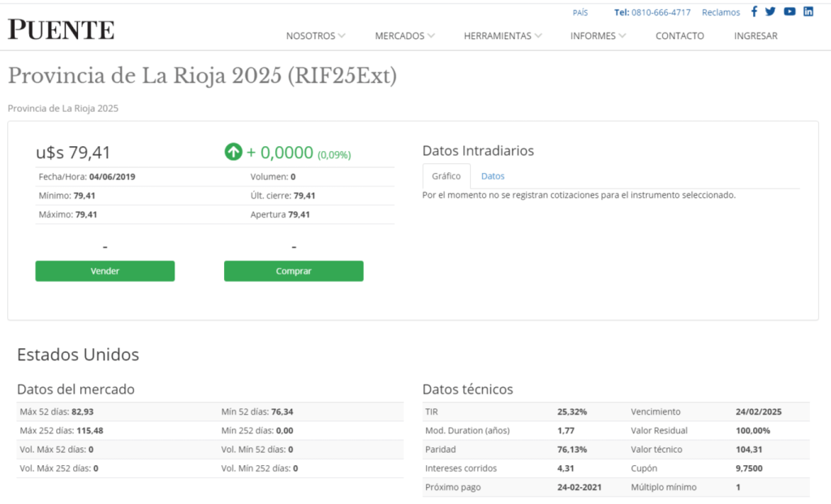Click the Datos técnicos heading
831x504 pixels.
(468, 389)
